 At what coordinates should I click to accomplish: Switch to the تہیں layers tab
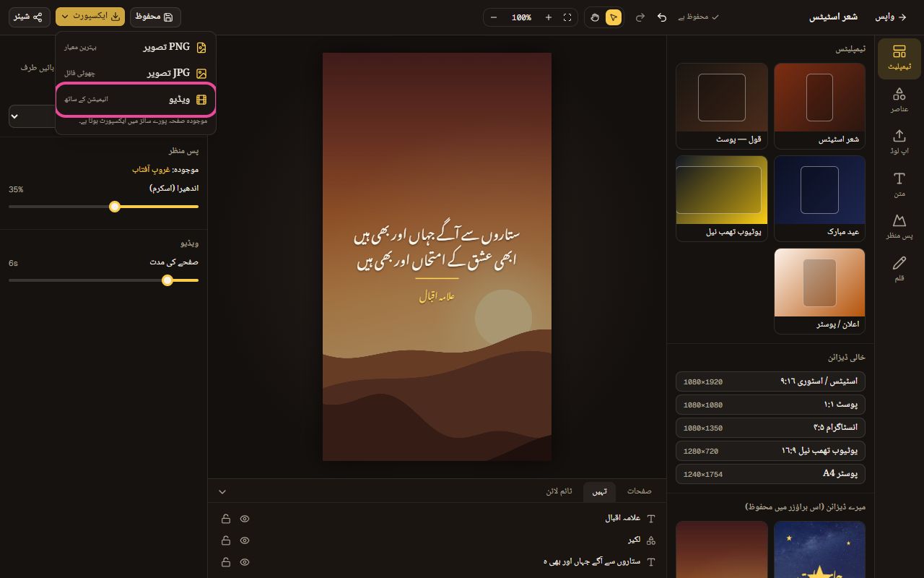coord(600,491)
